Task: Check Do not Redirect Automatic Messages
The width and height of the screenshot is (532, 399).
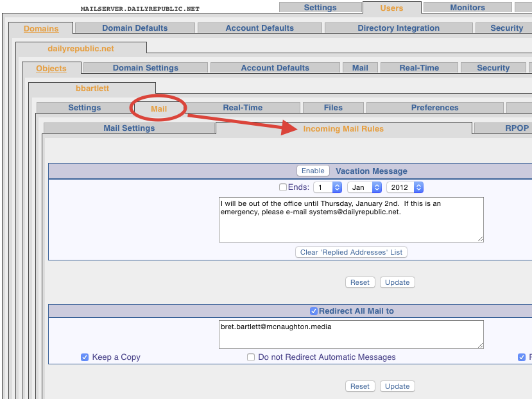Action: (251, 357)
